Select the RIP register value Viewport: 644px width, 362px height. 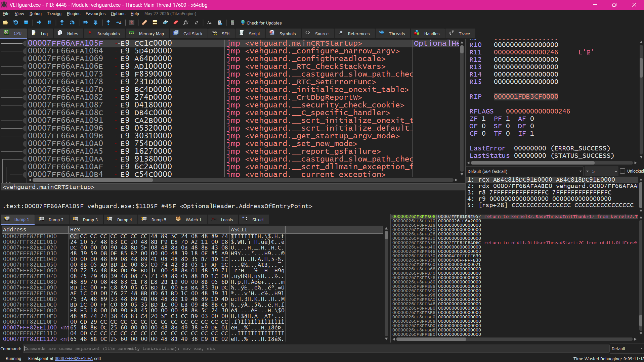click(x=526, y=96)
